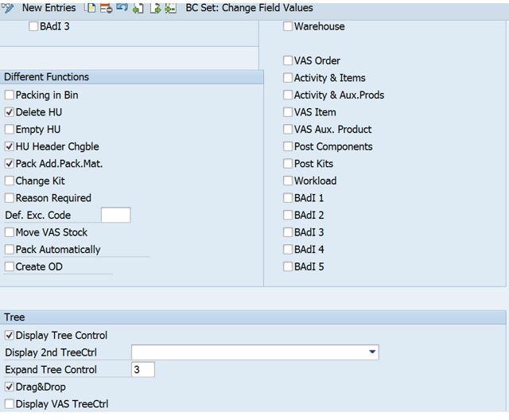The height and width of the screenshot is (420, 509).
Task: Click the Undo Change arrow icon
Action: (x=122, y=8)
